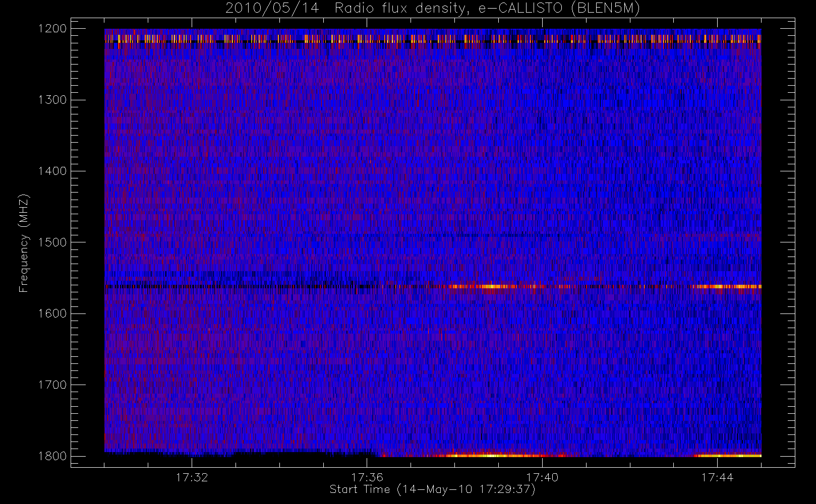Click the 17:32 time tick label
Viewport: 816px width, 504px height.
(x=192, y=477)
